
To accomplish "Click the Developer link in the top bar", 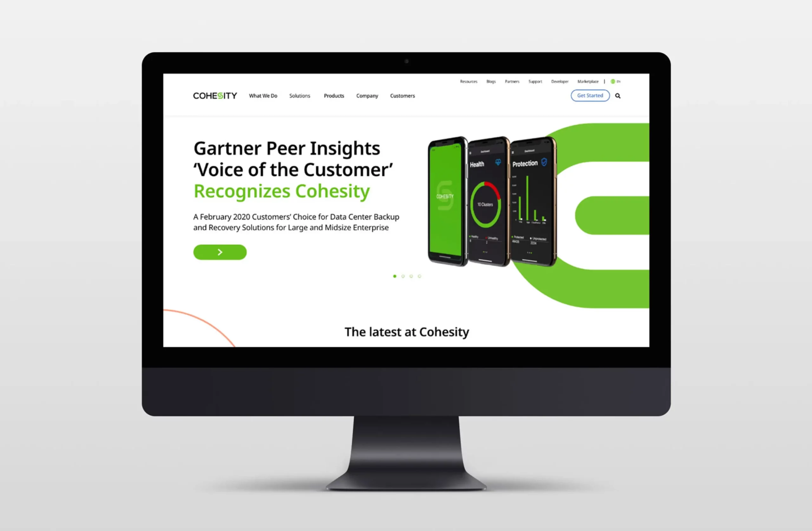I will (x=557, y=81).
